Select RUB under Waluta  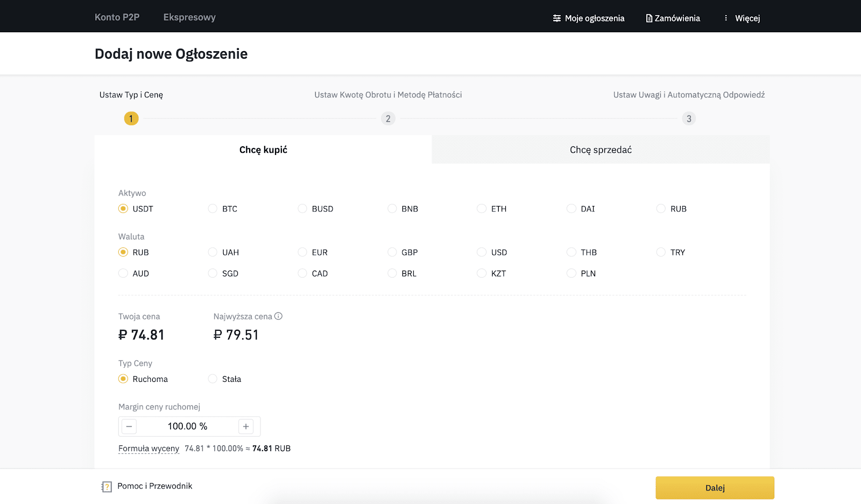(x=123, y=252)
